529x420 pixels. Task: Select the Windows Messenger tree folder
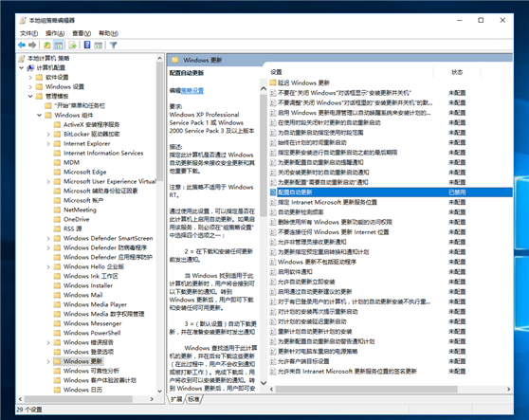pyautogui.click(x=92, y=323)
